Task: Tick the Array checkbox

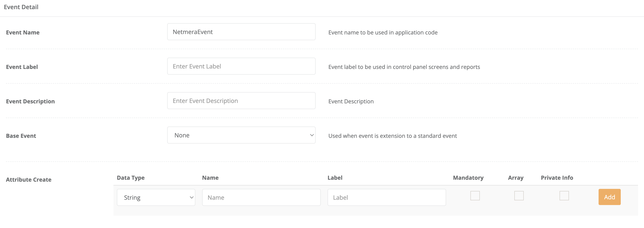Action: click(519, 196)
